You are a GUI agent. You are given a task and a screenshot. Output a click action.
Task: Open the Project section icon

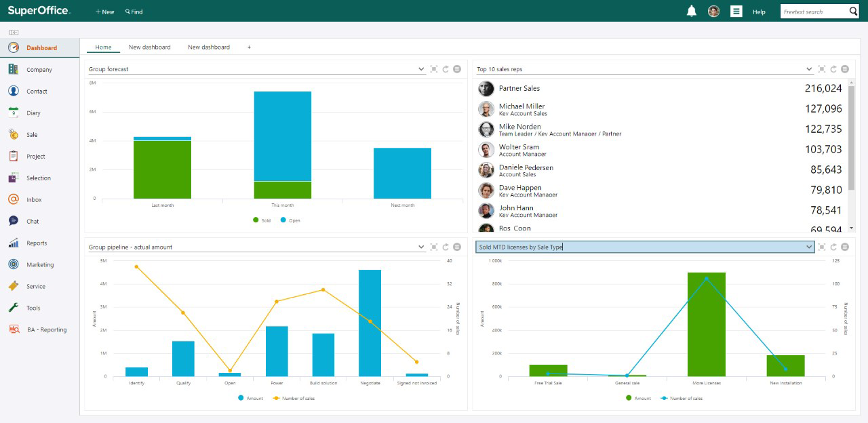[14, 156]
